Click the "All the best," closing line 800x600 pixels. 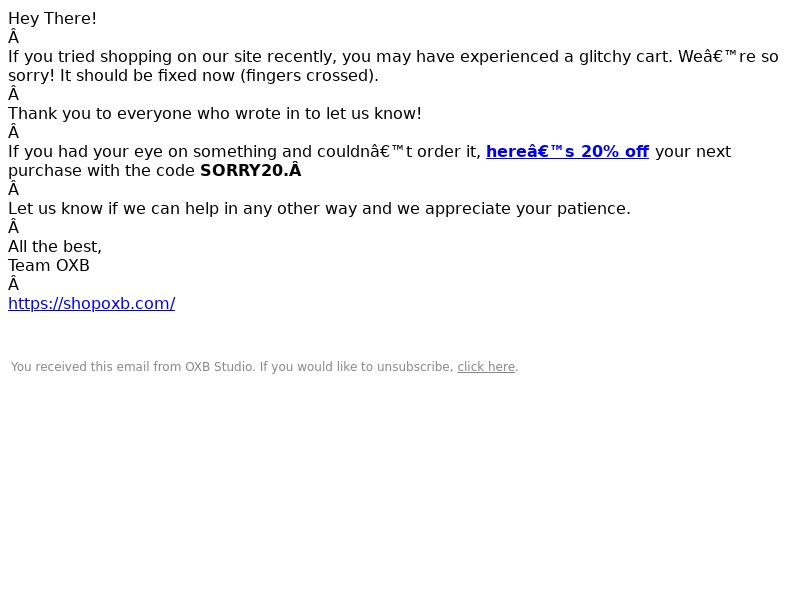click(55, 246)
